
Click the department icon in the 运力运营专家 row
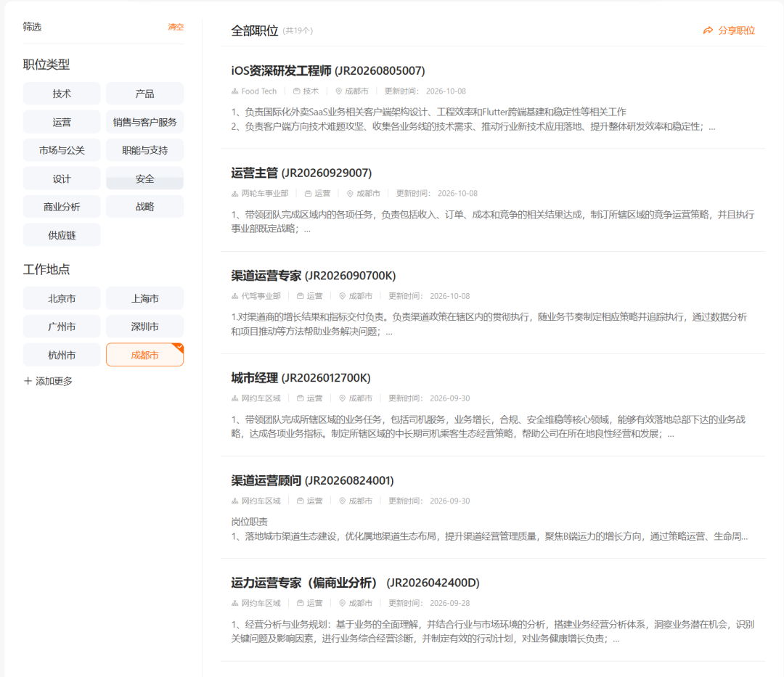point(235,603)
